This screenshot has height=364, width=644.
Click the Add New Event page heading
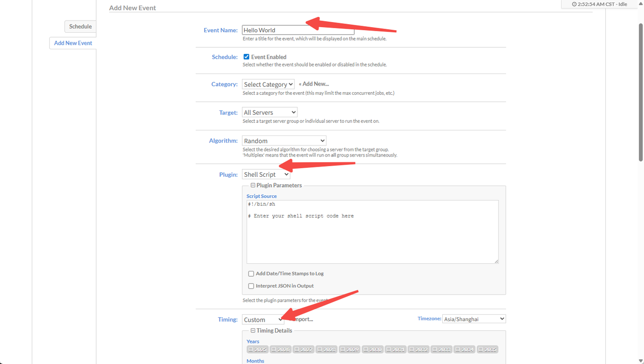pyautogui.click(x=132, y=8)
